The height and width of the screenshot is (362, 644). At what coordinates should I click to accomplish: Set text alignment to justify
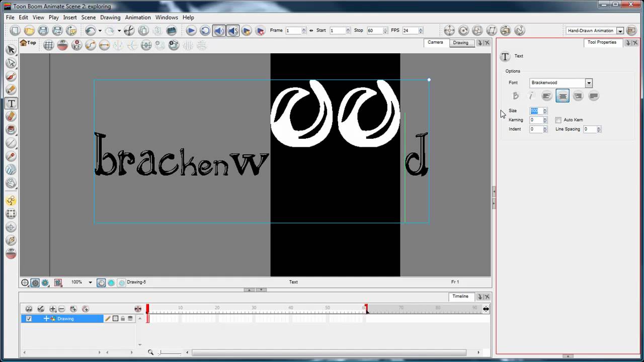(x=594, y=96)
